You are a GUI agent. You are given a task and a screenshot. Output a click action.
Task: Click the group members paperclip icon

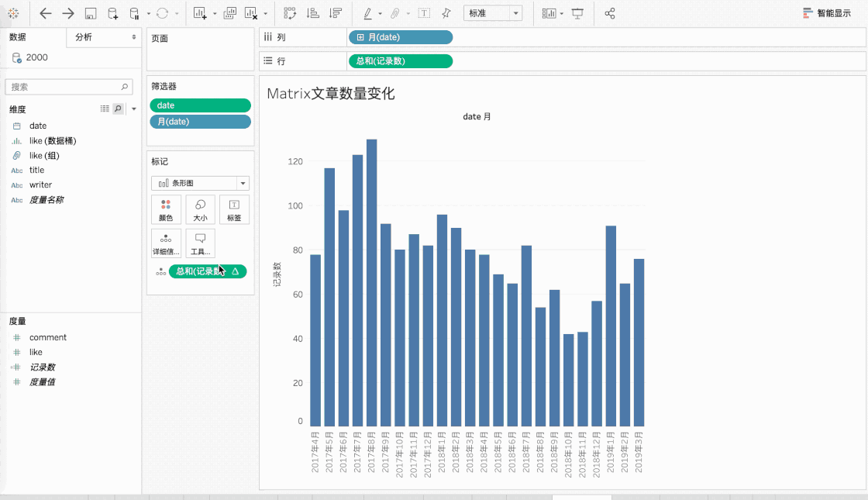(x=395, y=13)
